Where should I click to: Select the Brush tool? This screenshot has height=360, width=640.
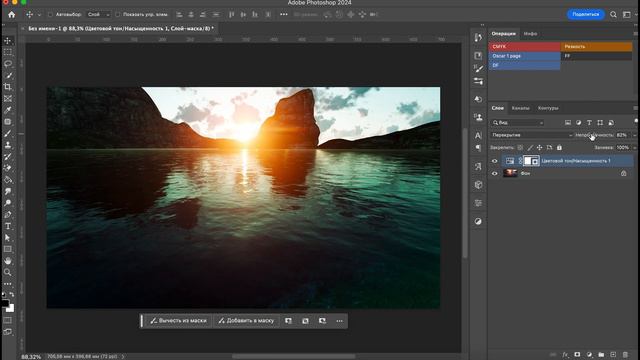click(8, 133)
